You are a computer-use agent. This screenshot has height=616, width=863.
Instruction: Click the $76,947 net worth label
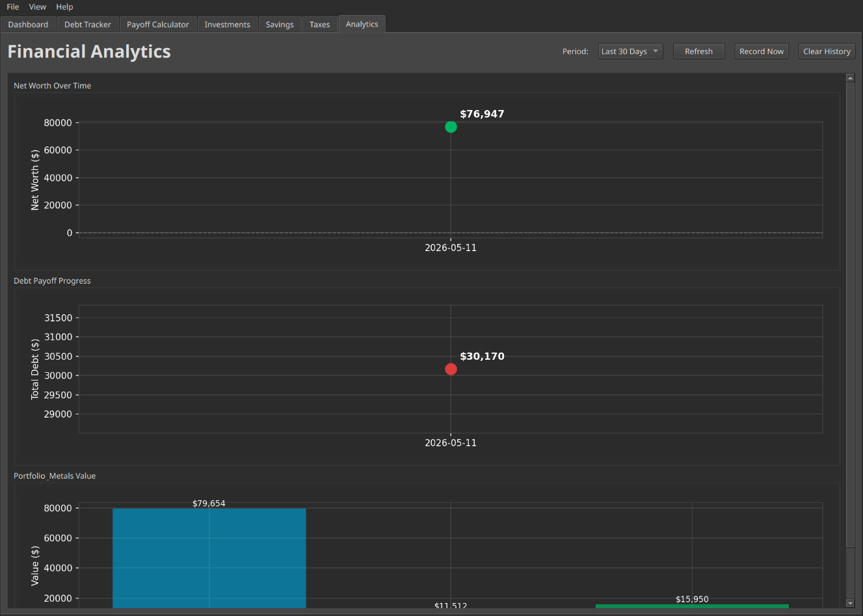[482, 114]
